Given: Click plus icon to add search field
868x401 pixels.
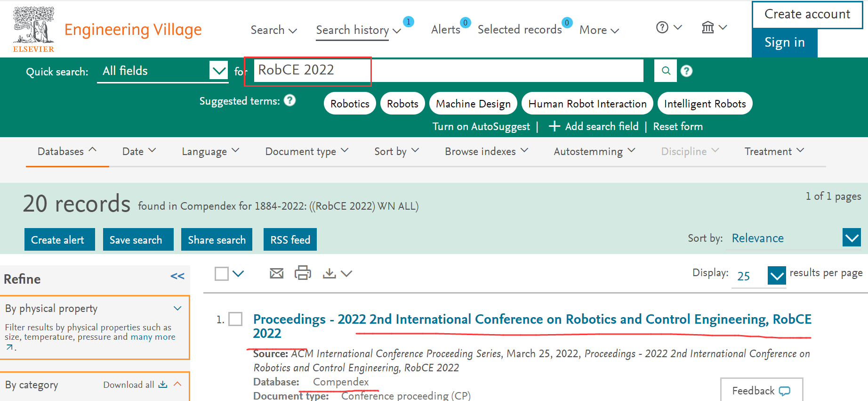Looking at the screenshot, I should pyautogui.click(x=555, y=126).
